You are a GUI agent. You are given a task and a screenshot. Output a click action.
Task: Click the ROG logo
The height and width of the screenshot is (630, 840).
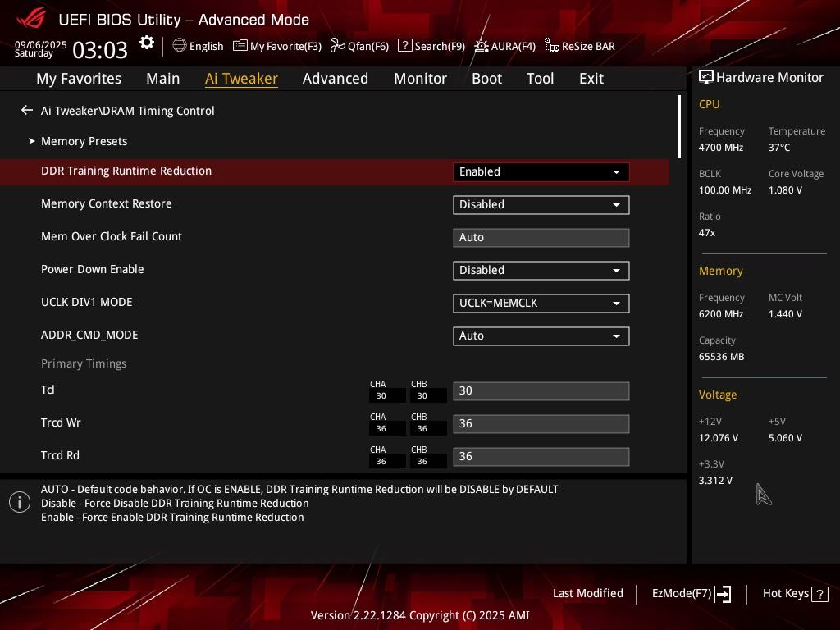click(x=31, y=20)
